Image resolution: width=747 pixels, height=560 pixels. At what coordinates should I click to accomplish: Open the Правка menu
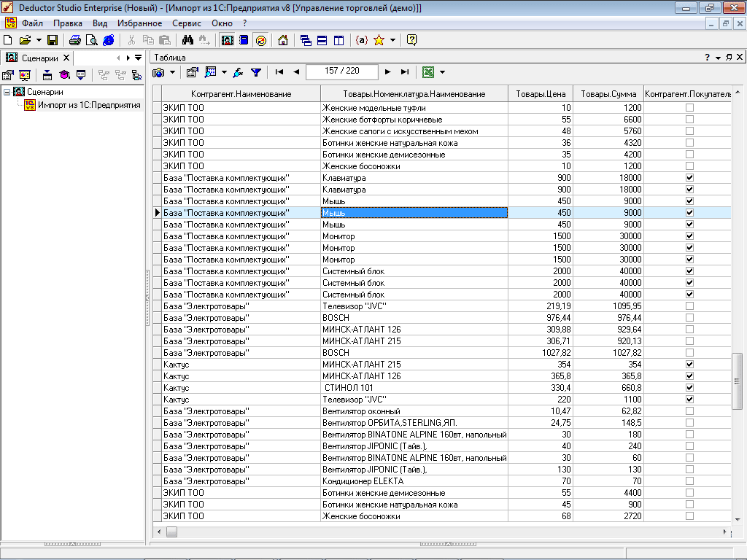coord(68,23)
